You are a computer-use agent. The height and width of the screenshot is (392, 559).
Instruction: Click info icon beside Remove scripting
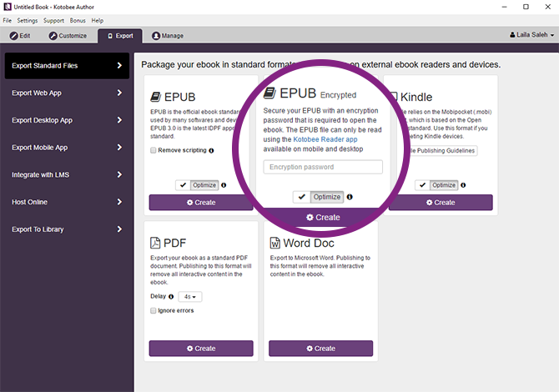(211, 151)
